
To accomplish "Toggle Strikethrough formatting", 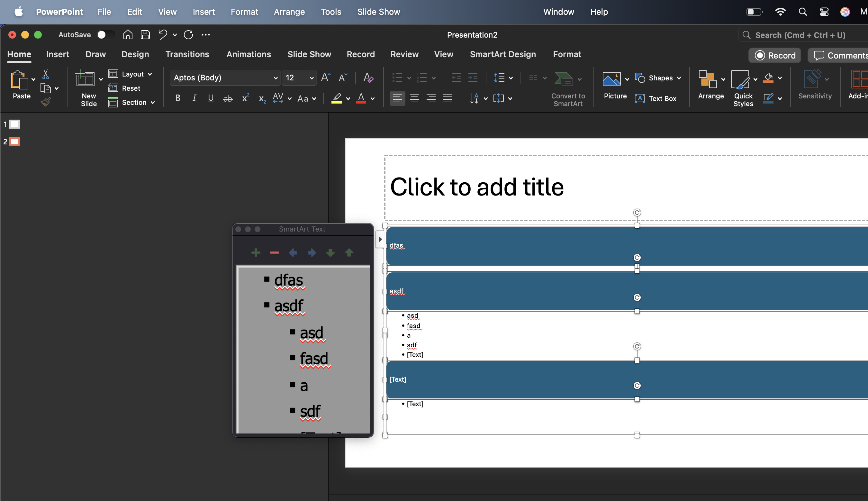I will pos(228,99).
